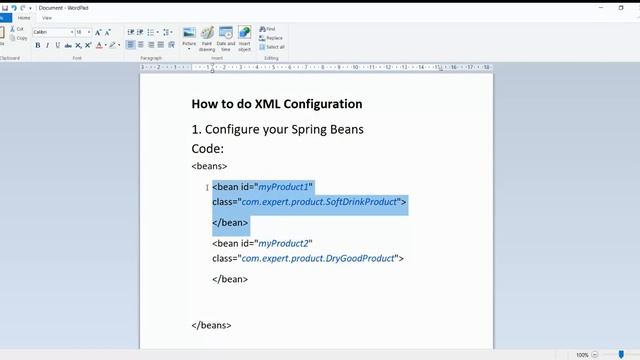Click the blue zoom slider handle
The width and height of the screenshot is (640, 360).
621,354
